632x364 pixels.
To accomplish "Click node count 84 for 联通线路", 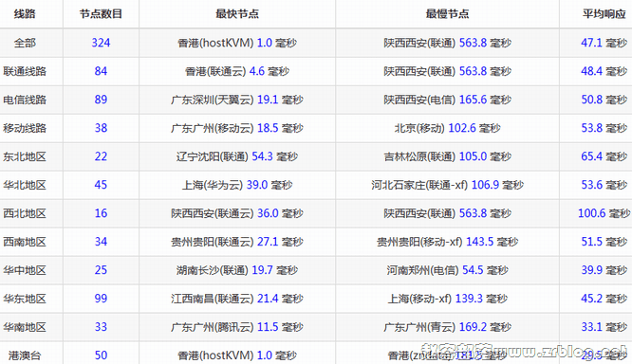I will (x=101, y=71).
